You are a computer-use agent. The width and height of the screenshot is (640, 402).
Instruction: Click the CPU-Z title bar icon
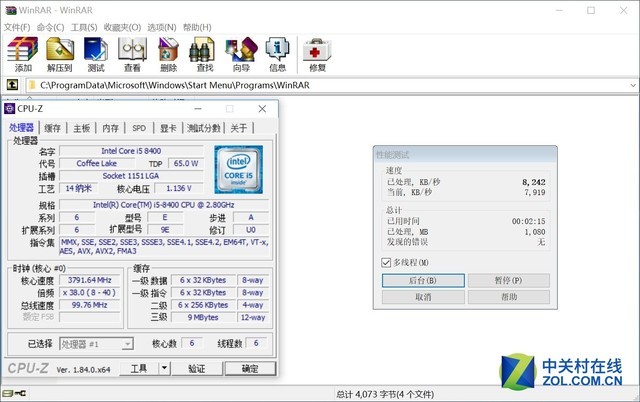click(x=9, y=109)
